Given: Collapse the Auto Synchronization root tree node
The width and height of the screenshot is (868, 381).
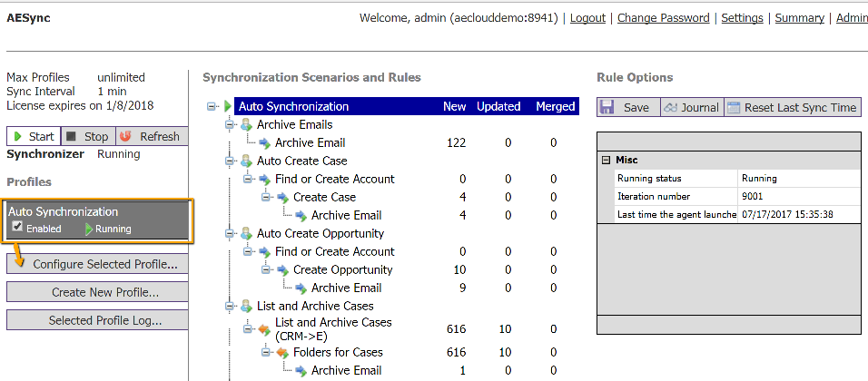Looking at the screenshot, I should (212, 106).
